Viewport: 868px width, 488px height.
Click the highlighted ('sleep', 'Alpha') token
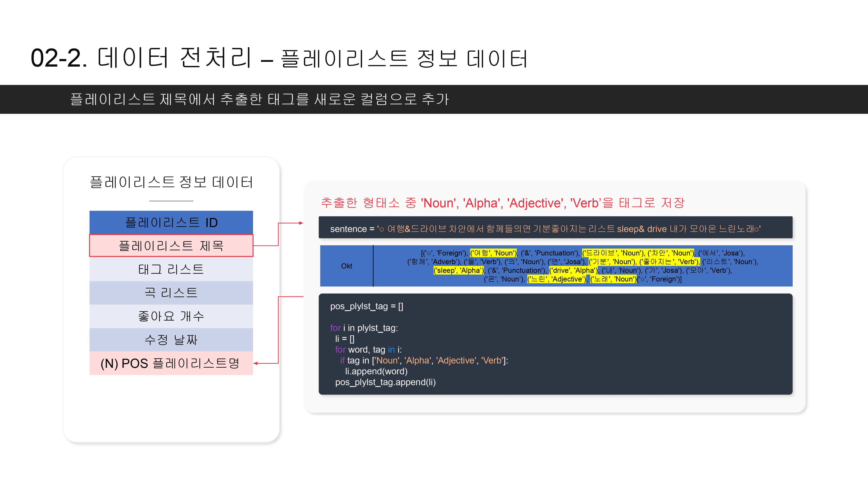point(459,270)
